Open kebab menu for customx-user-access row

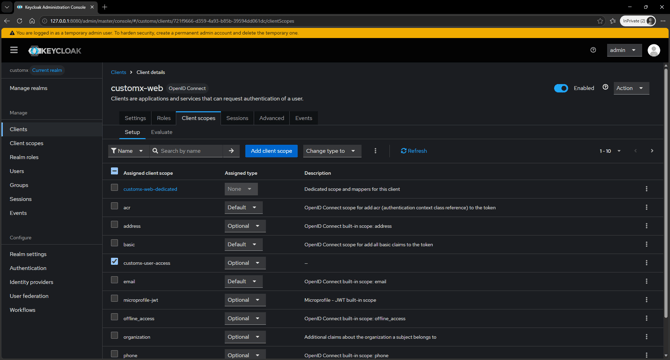point(646,263)
